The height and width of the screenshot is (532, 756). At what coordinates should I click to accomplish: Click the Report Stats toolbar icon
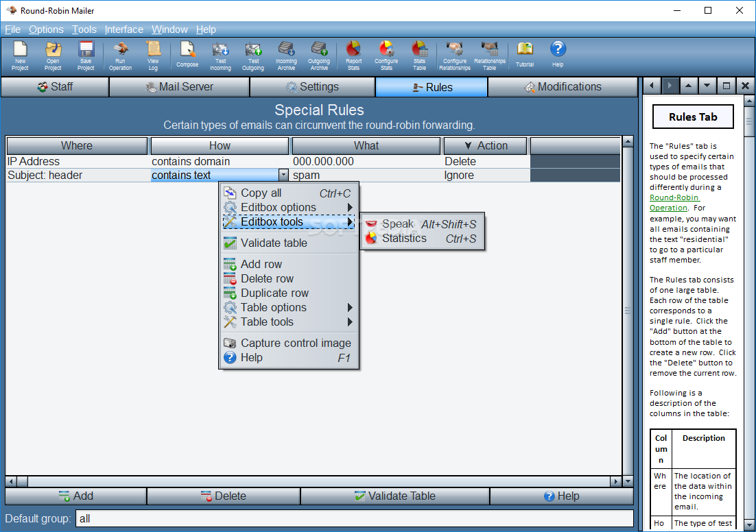pyautogui.click(x=353, y=56)
